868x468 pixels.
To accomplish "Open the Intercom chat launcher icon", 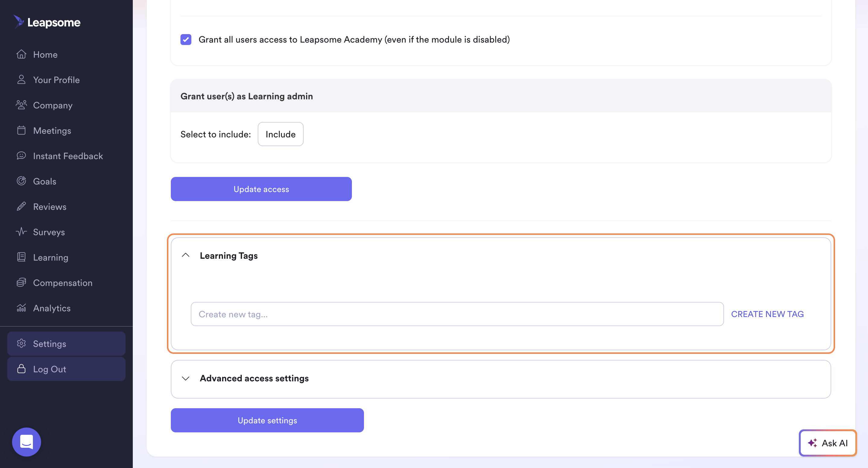I will point(26,442).
